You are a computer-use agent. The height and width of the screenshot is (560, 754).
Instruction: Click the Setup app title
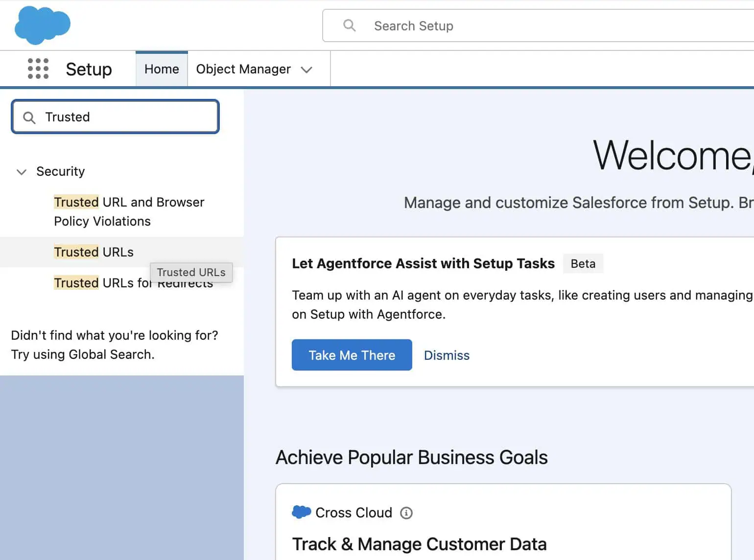[x=89, y=69]
